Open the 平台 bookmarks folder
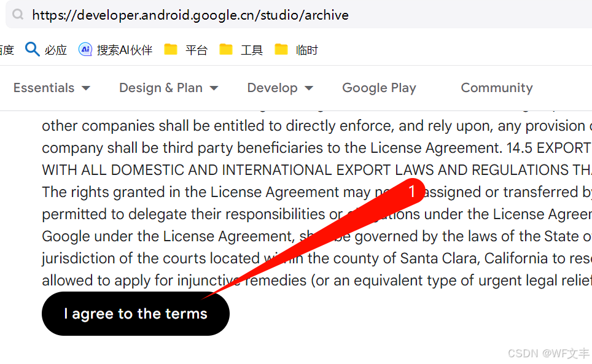592x364 pixels. 185,50
